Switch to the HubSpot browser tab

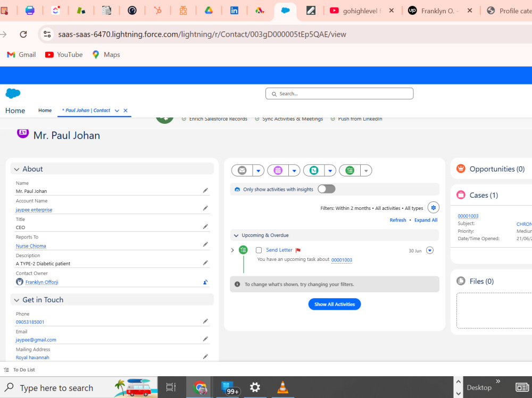click(157, 11)
